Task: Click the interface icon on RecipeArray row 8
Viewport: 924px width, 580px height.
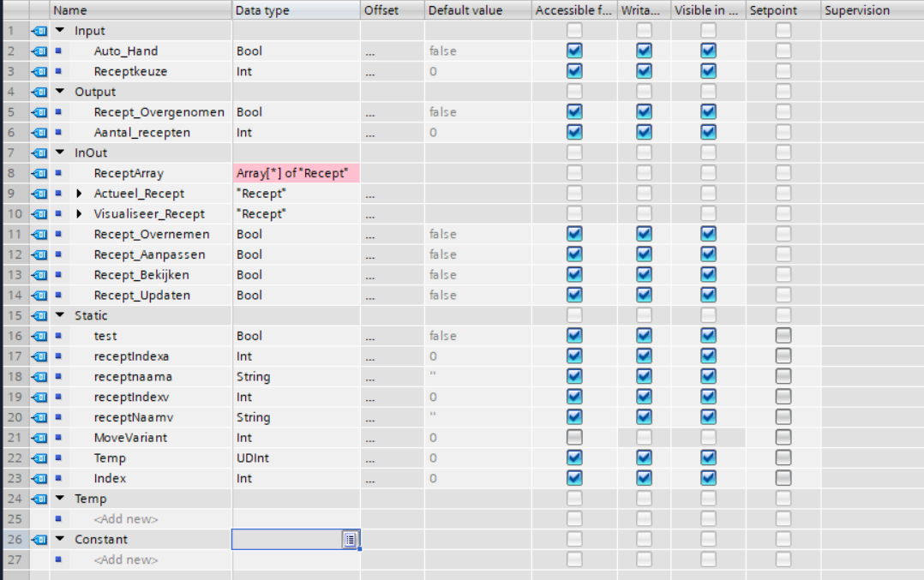Action: tap(39, 174)
